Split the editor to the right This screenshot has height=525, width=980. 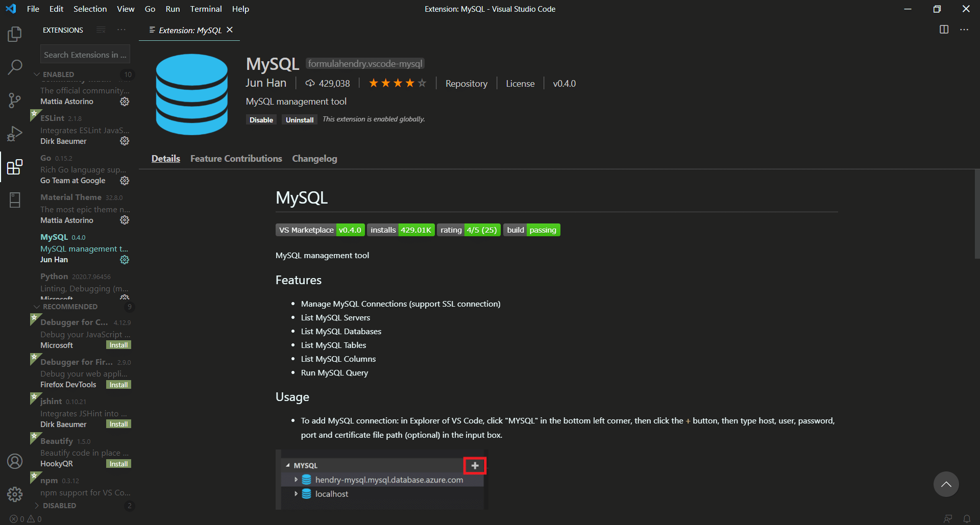pyautogui.click(x=944, y=30)
